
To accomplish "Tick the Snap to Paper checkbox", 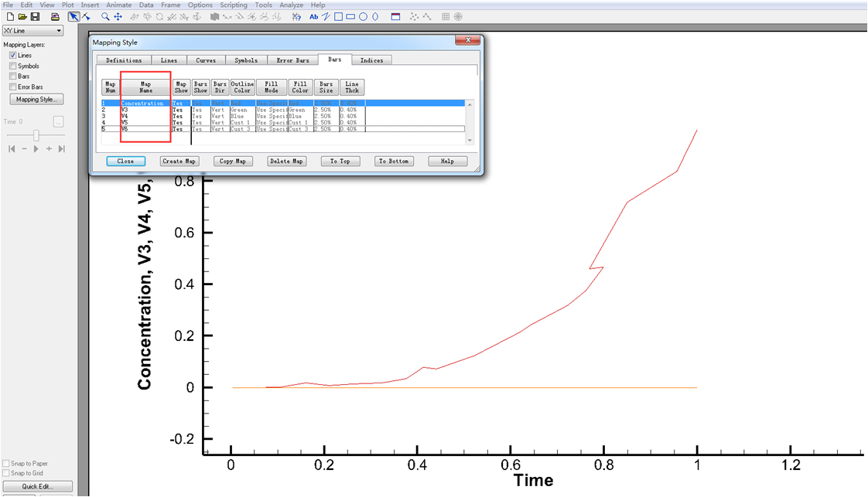I will click(x=6, y=463).
